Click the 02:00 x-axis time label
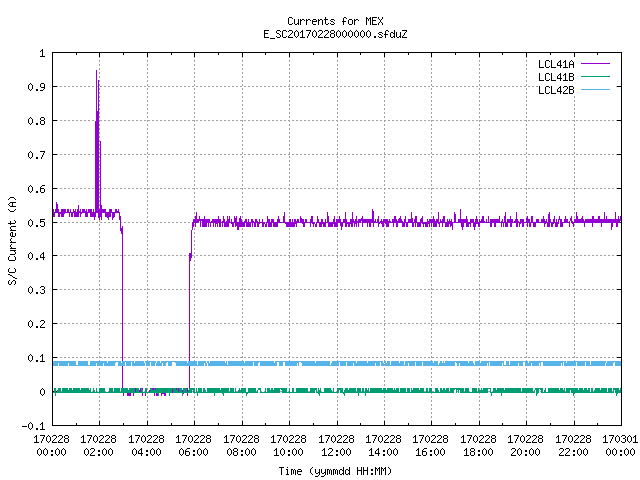Image resolution: width=640 pixels, height=480 pixels. click(98, 452)
